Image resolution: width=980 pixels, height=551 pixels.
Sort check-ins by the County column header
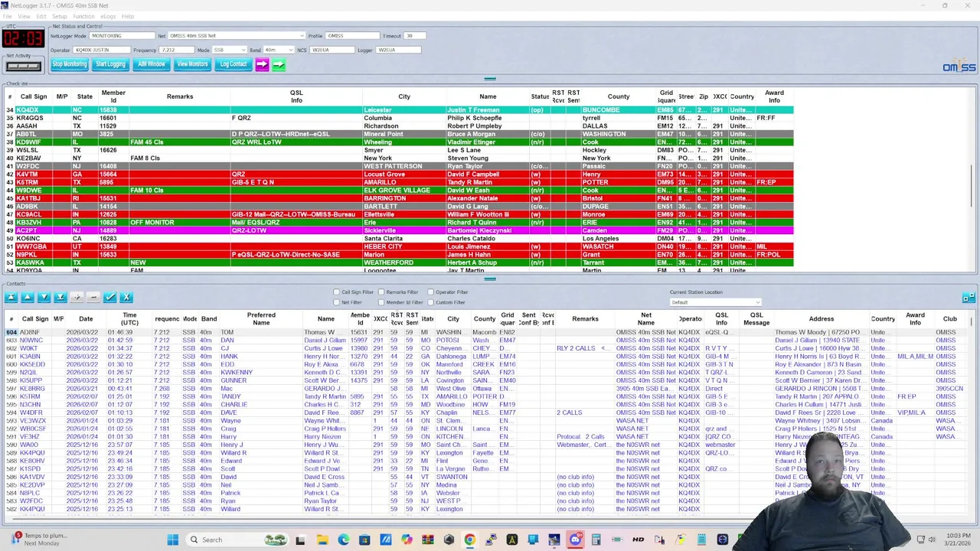[619, 96]
